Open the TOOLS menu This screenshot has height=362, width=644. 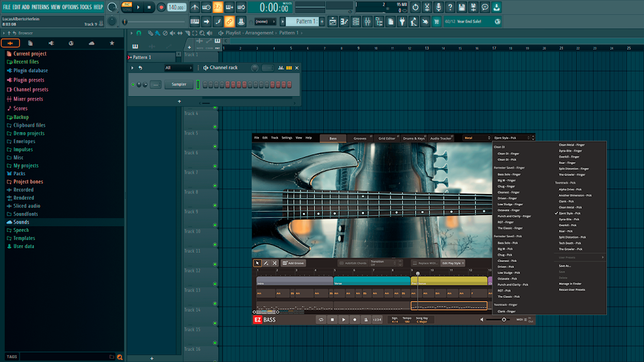pos(86,7)
